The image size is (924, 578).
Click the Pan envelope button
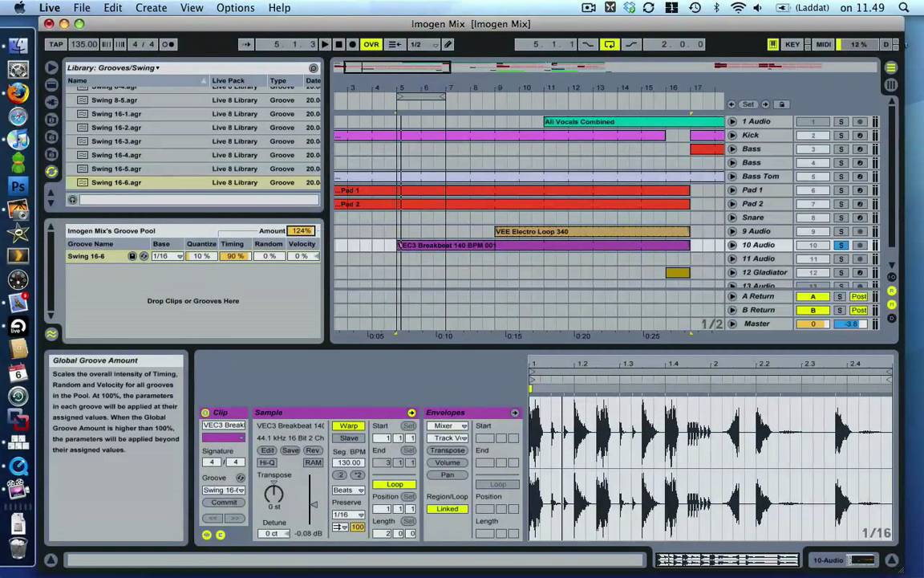tap(447, 474)
